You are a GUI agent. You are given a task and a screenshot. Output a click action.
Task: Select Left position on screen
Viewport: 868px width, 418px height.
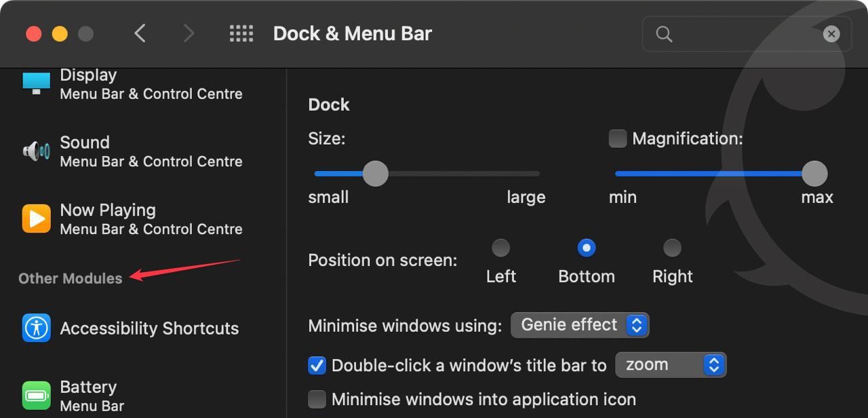pos(500,248)
